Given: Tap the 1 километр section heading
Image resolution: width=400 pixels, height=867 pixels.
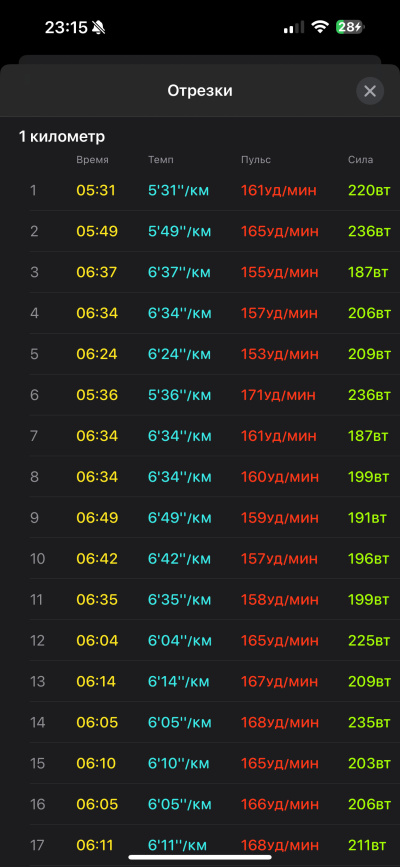Looking at the screenshot, I should (62, 137).
